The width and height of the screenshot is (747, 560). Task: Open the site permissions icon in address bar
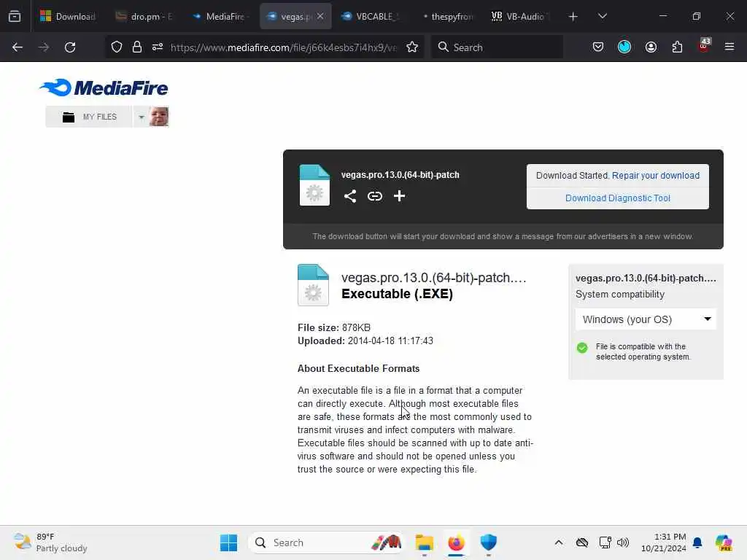pyautogui.click(x=158, y=47)
